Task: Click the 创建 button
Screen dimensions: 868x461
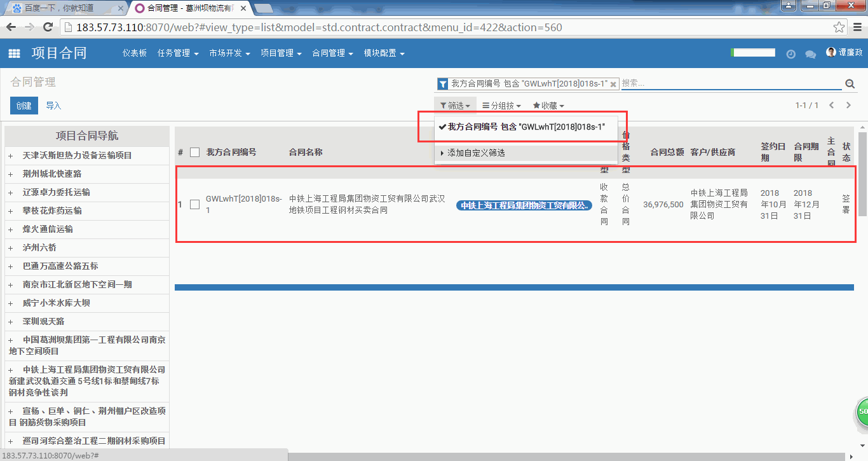Action: click(24, 106)
